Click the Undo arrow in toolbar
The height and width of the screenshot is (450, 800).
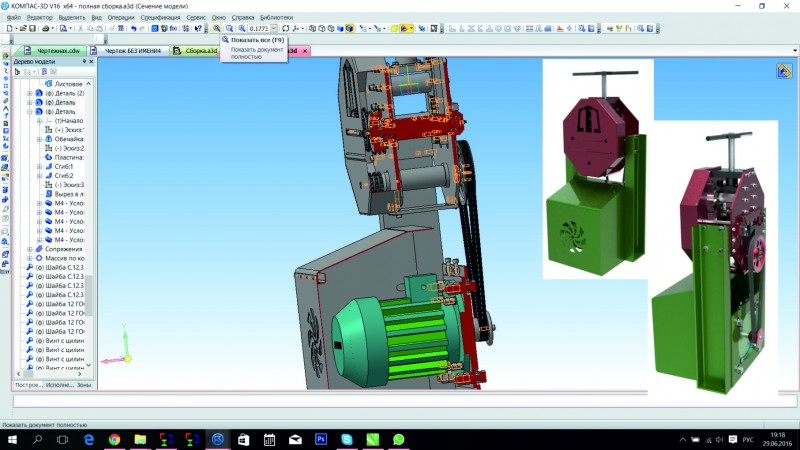pos(134,29)
